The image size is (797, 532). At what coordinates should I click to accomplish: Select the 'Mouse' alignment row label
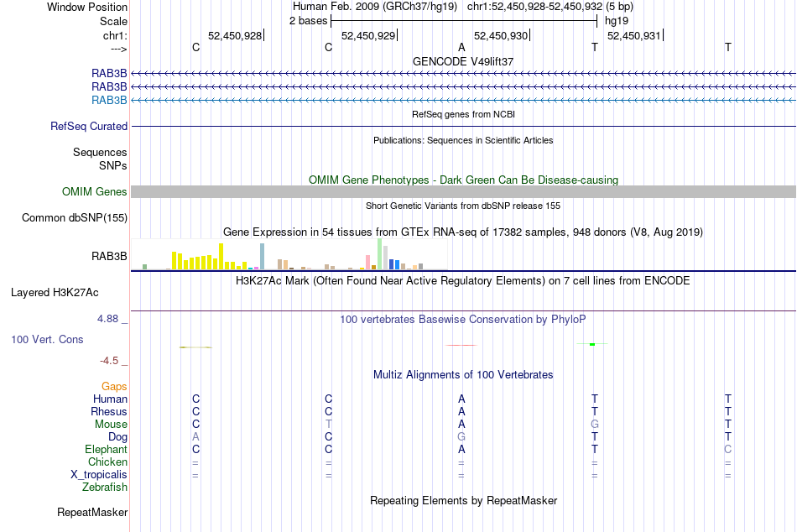pos(111,425)
